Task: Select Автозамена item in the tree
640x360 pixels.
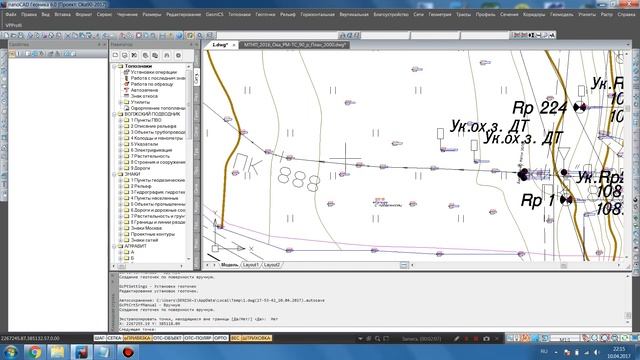Action: pyautogui.click(x=144, y=90)
